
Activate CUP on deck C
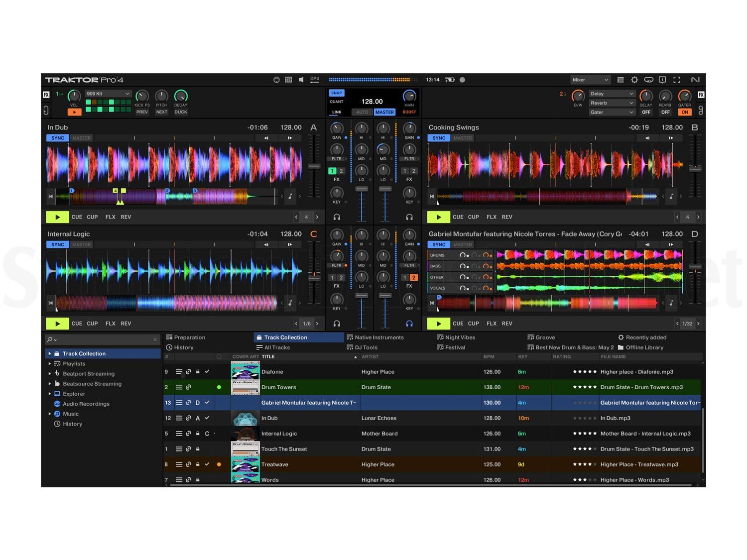92,323
